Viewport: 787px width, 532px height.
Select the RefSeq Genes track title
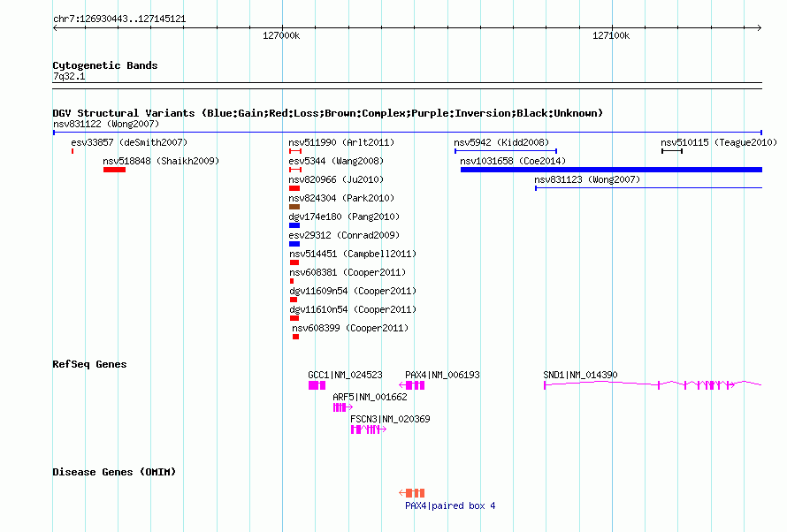(89, 364)
